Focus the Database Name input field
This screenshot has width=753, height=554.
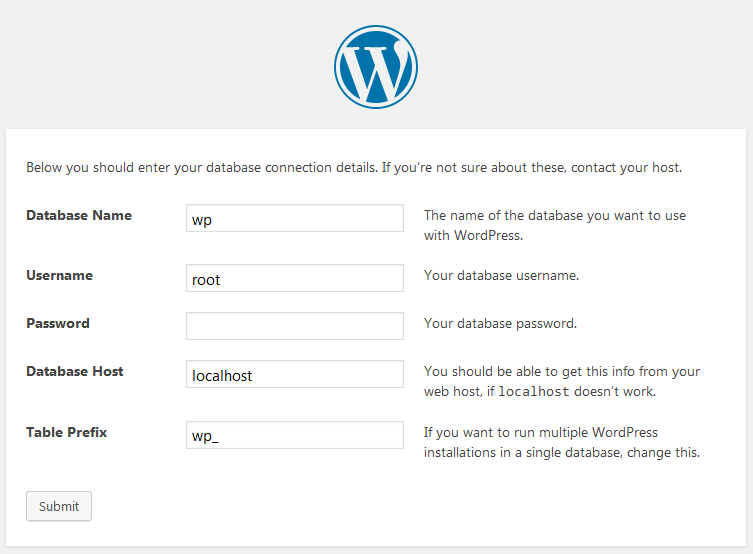294,218
